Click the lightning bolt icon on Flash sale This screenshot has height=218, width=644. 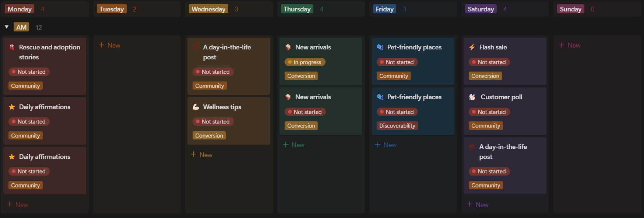pyautogui.click(x=472, y=47)
